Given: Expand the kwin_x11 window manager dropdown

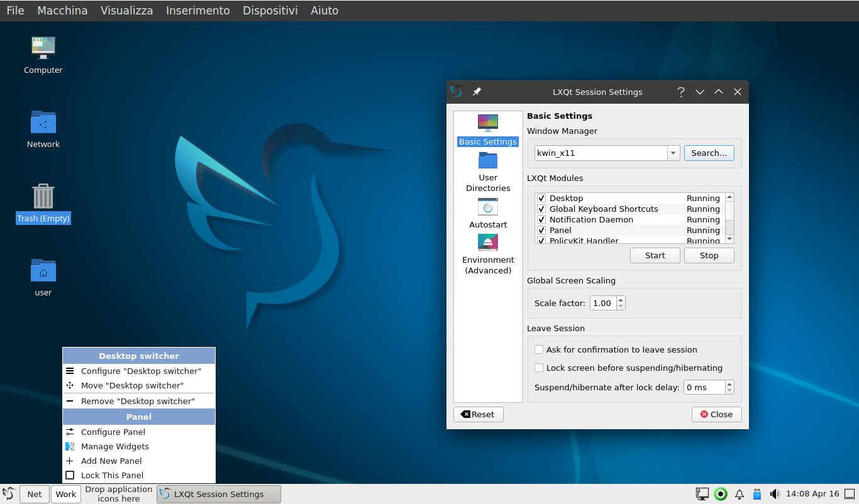Looking at the screenshot, I should click(x=673, y=153).
